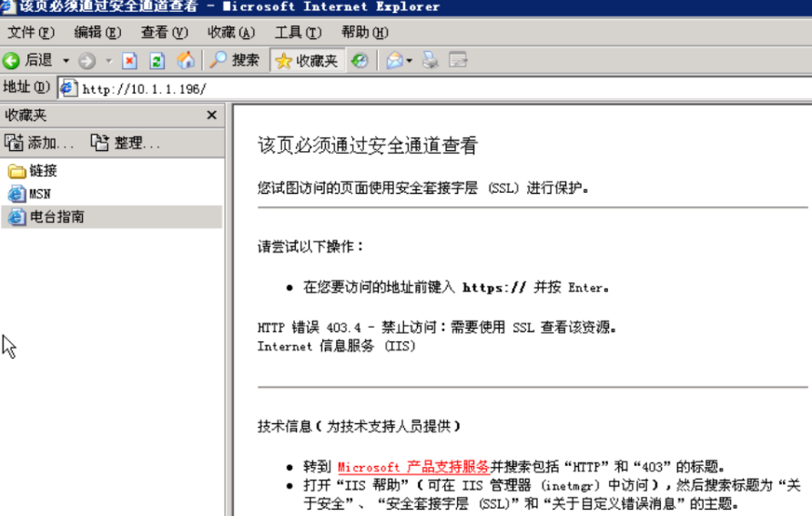Open the 查看(V) menu
Image resolution: width=812 pixels, height=516 pixels.
tap(164, 33)
